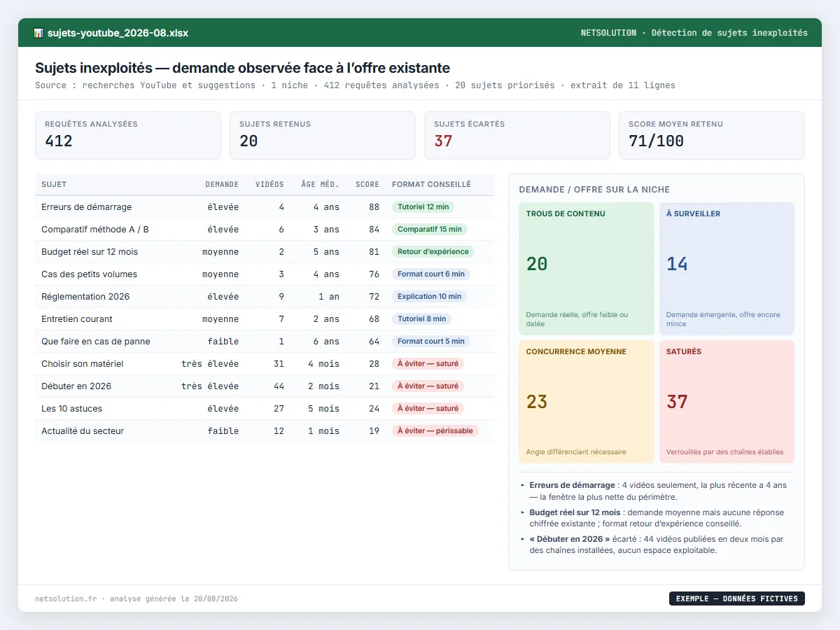This screenshot has width=840, height=630.
Task: Select Débuter en 2026 table row
Action: point(265,386)
